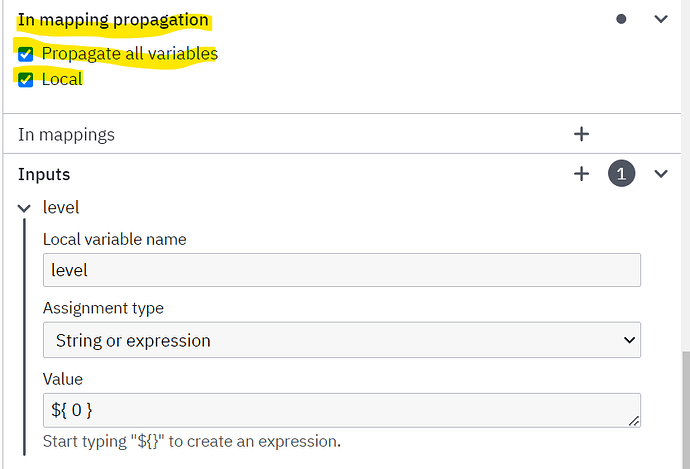The image size is (690, 469).
Task: Click the dot indicator for In mapping propagation
Action: coord(621,19)
